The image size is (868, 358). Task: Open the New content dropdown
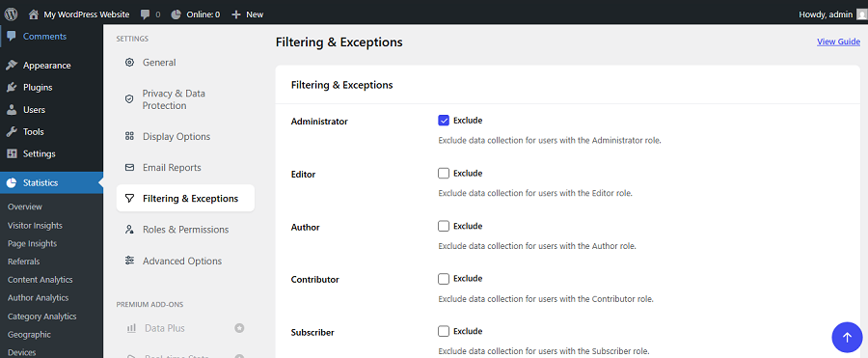coord(248,14)
